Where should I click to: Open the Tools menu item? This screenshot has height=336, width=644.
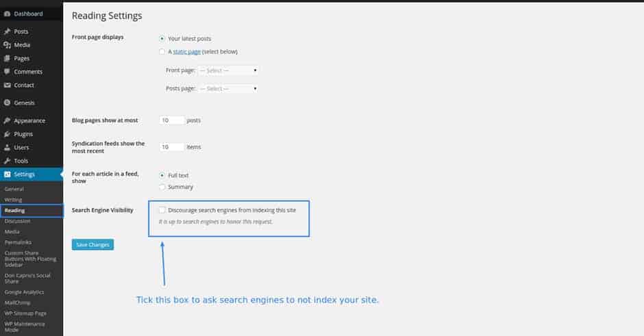(x=32, y=161)
